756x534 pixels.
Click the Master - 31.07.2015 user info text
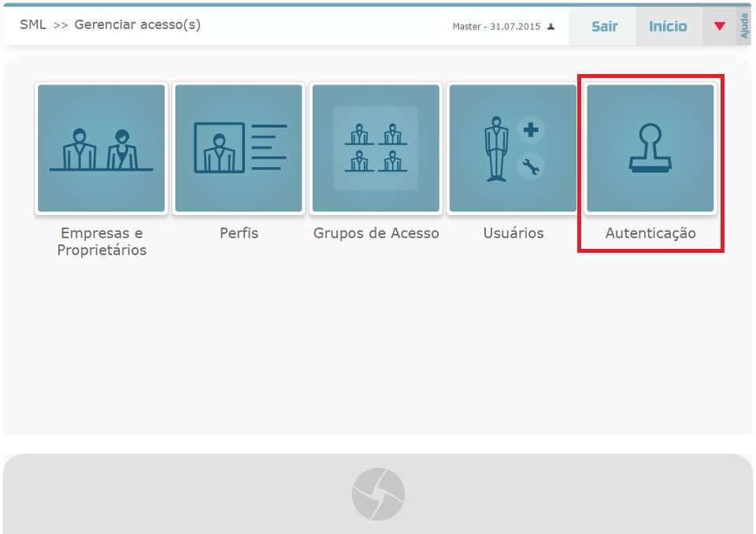(496, 27)
